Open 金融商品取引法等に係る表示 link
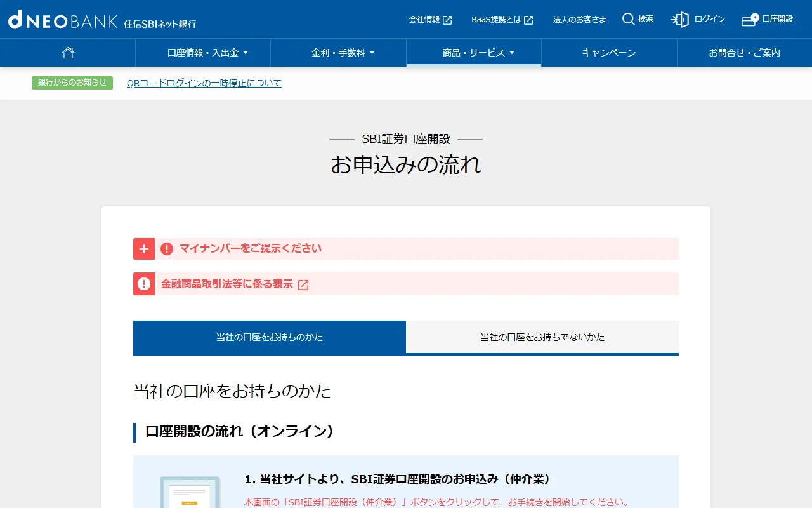The width and height of the screenshot is (812, 508). [x=227, y=284]
